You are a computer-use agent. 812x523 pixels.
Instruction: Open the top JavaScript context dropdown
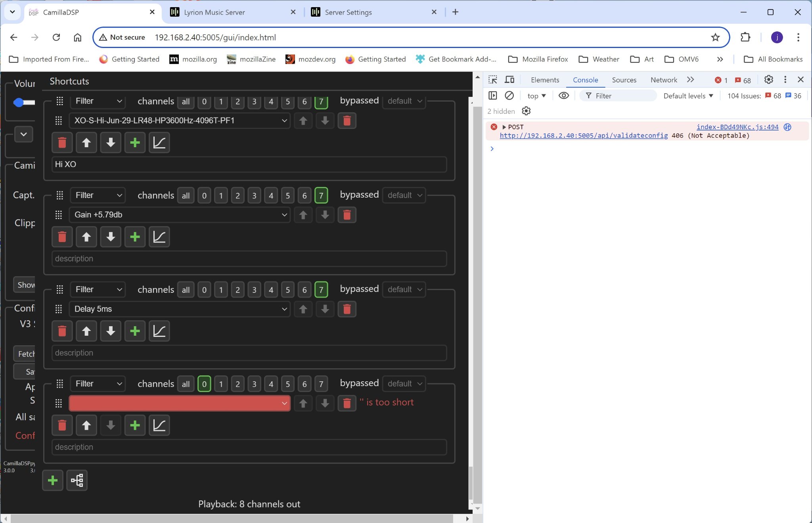[536, 96]
